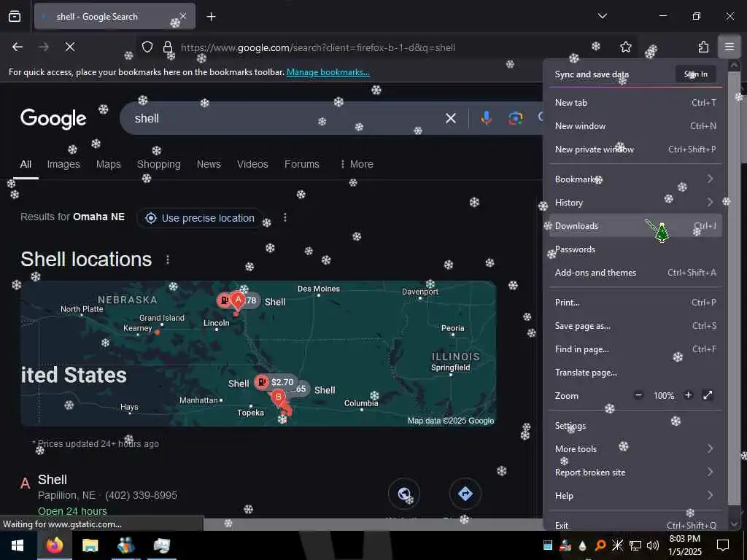Open the Shell Papillion result title
The image size is (747, 560).
point(53,480)
